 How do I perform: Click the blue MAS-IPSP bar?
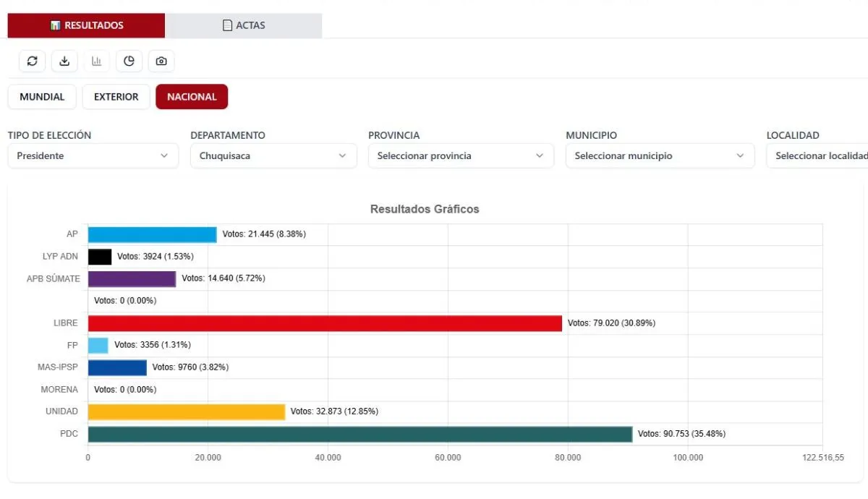(x=116, y=367)
